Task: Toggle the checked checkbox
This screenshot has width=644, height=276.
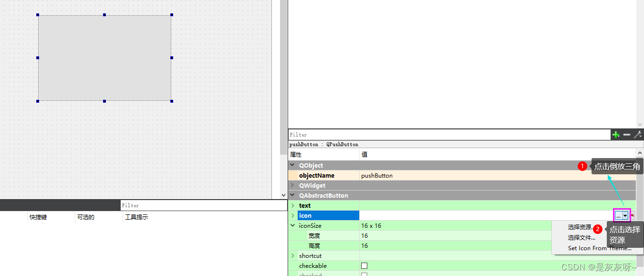Action: 364,275
